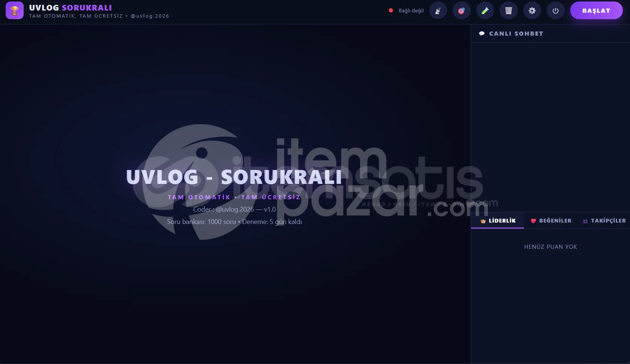This screenshot has width=630, height=364.
Task: Switch to the LİDERLİK tab
Action: click(498, 221)
